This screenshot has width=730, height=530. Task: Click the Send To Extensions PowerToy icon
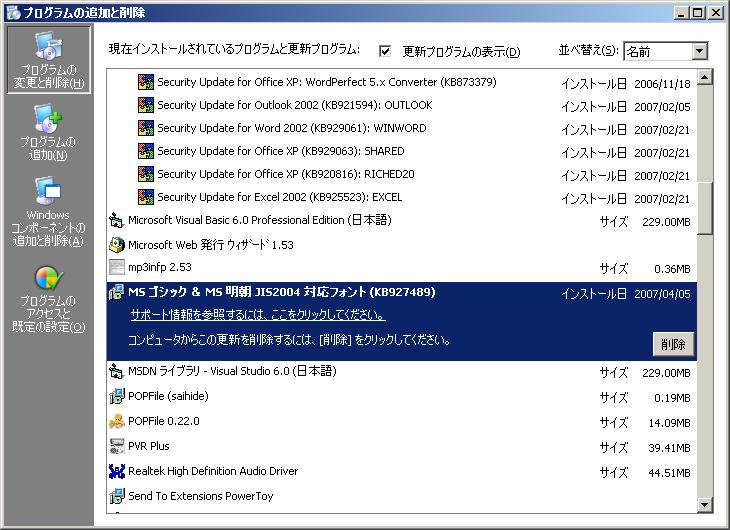pos(117,496)
